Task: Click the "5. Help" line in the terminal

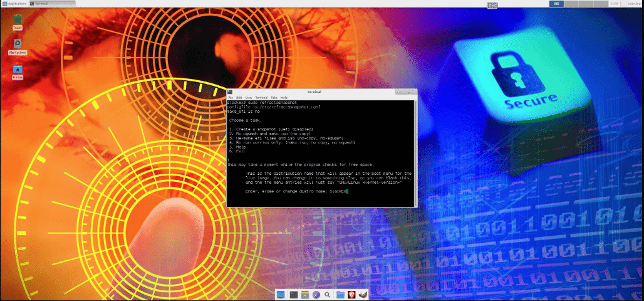Action: pos(237,147)
